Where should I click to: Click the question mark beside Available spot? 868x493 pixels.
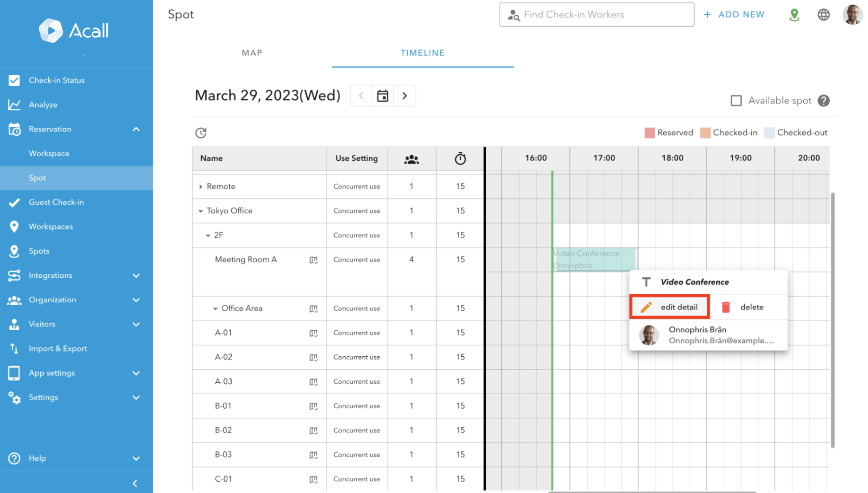824,100
